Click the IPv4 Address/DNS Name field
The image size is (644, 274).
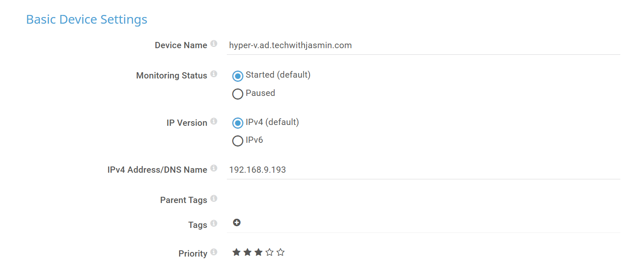coord(423,170)
